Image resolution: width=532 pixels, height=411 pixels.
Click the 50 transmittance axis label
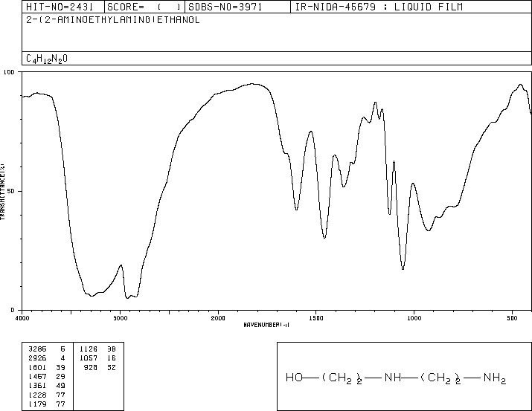[x=12, y=191]
